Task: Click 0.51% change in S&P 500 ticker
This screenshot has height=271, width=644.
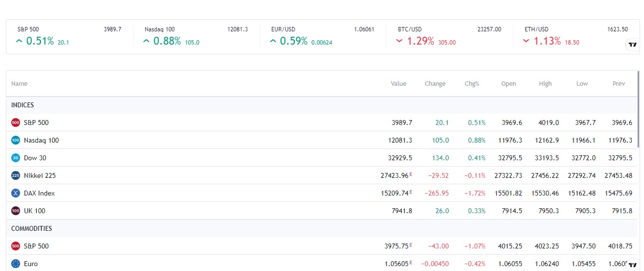Action: click(40, 41)
